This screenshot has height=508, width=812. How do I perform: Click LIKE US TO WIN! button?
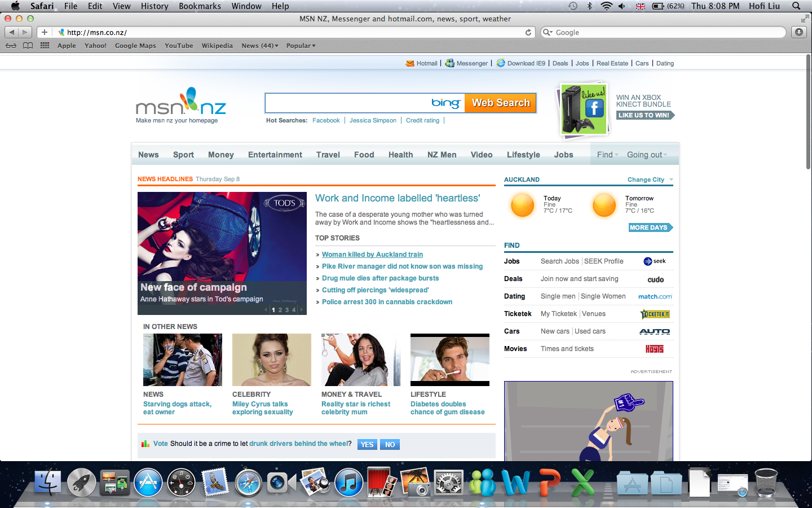pos(645,115)
